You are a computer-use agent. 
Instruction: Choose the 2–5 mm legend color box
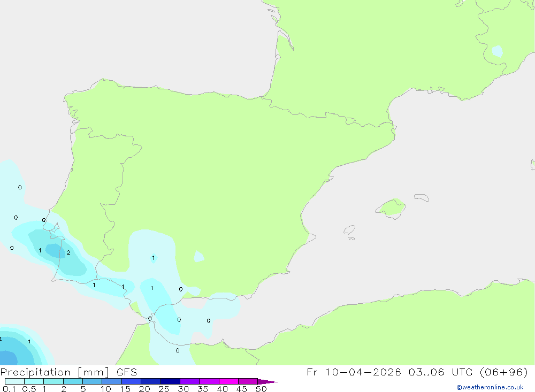(x=73, y=381)
